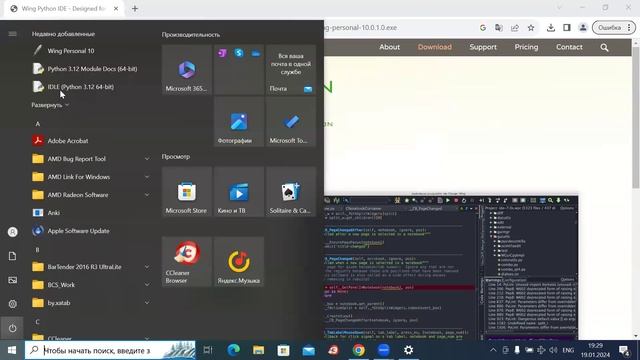Open Wing Personal 10 from recently added

(70, 51)
